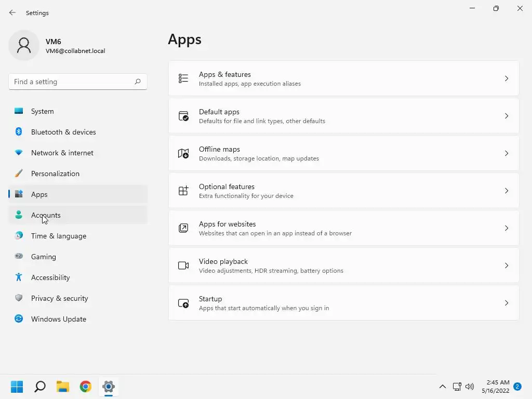Expand the Startup row chevron
Viewport: 532px width, 399px height.
point(507,303)
